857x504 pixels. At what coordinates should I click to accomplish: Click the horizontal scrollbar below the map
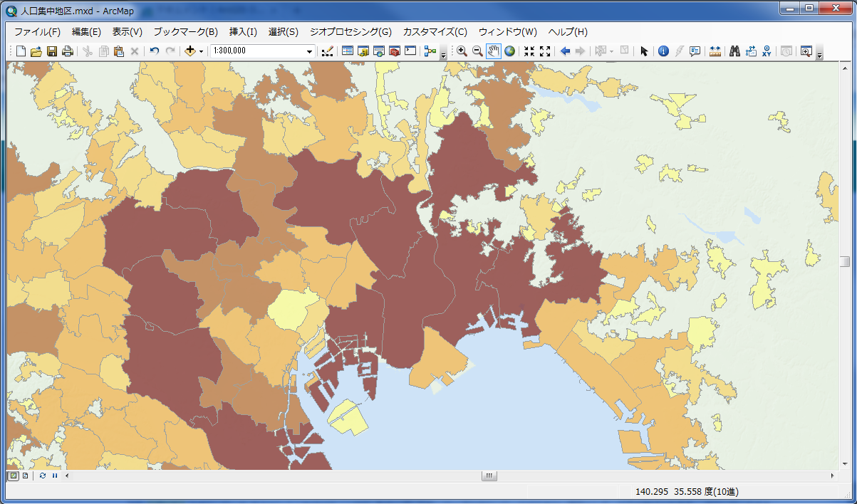click(489, 476)
